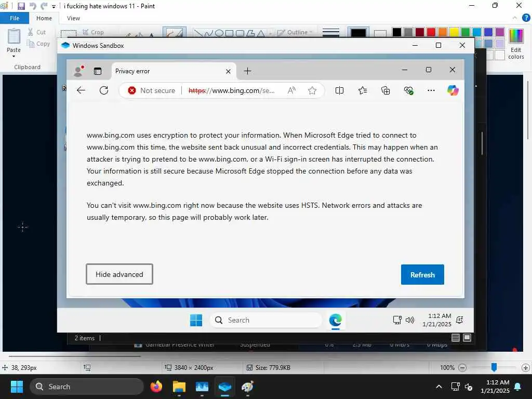Click the Windows Sandbox taskbar icon
Image resolution: width=532 pixels, height=399 pixels.
[224, 387]
